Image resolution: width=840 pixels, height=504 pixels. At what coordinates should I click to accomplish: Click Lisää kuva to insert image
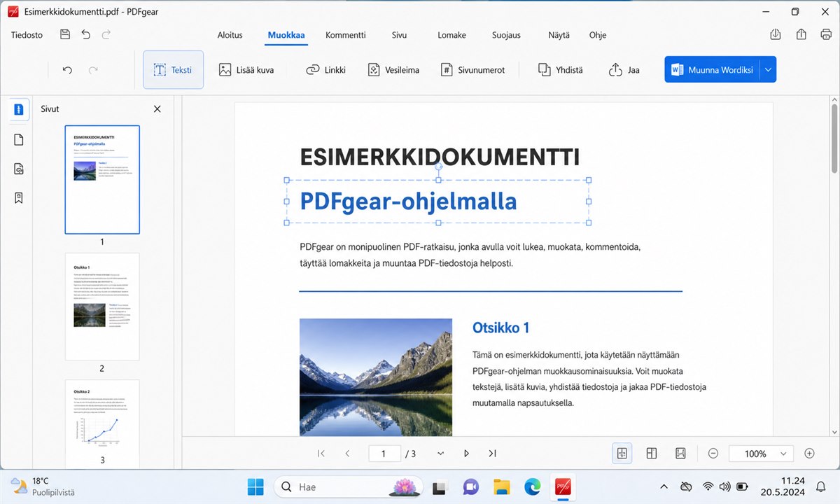pyautogui.click(x=246, y=70)
